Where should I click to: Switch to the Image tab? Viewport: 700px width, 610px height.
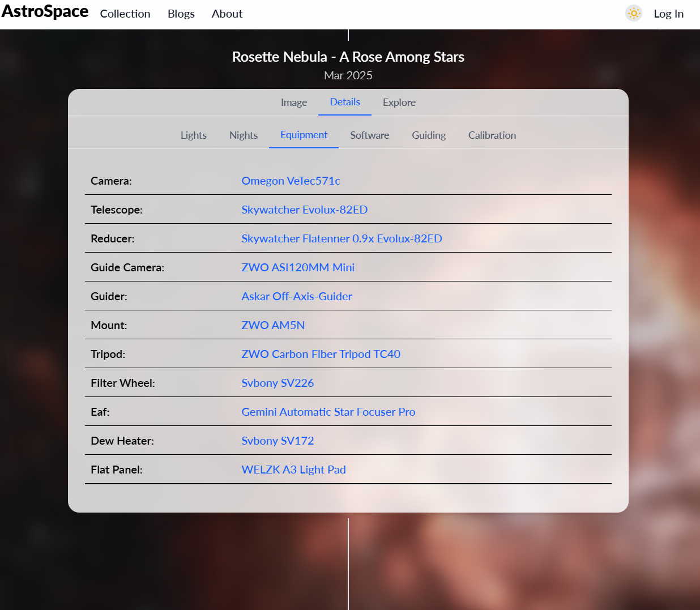point(294,103)
